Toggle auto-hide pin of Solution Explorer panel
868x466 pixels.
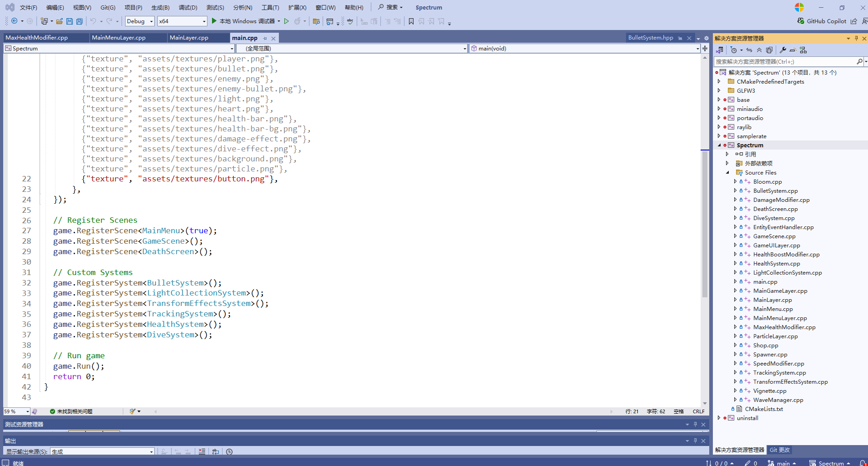tap(856, 38)
